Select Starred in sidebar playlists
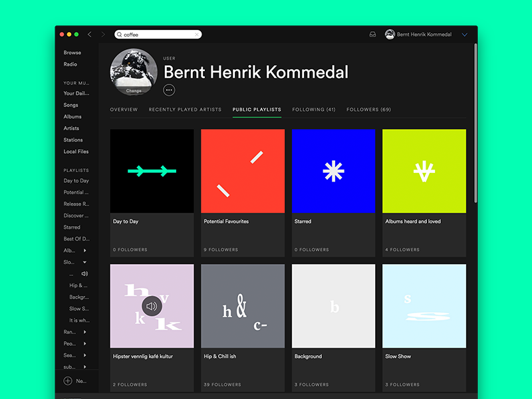The image size is (532, 399). point(72,227)
